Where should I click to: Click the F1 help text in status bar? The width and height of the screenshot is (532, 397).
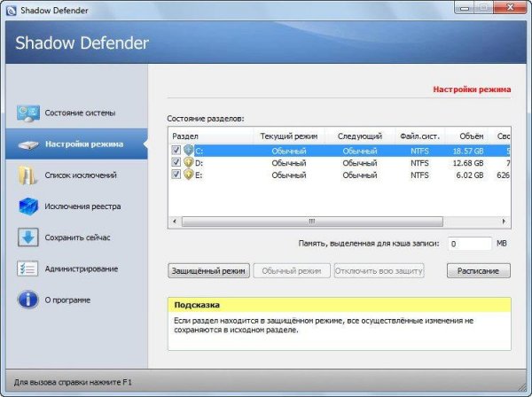pyautogui.click(x=73, y=383)
